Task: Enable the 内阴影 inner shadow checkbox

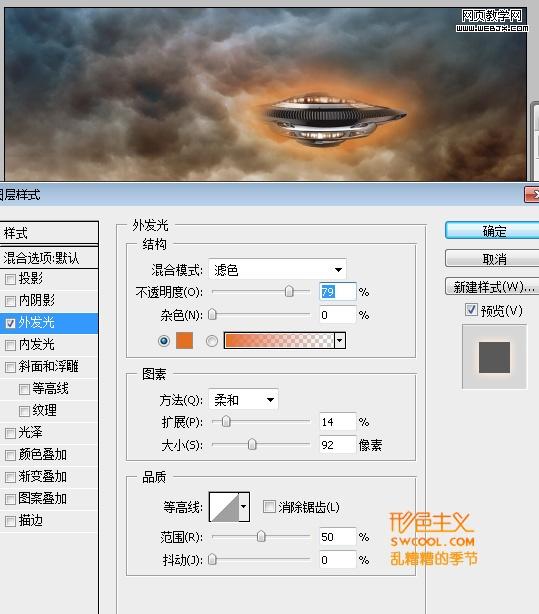Action: coord(10,301)
